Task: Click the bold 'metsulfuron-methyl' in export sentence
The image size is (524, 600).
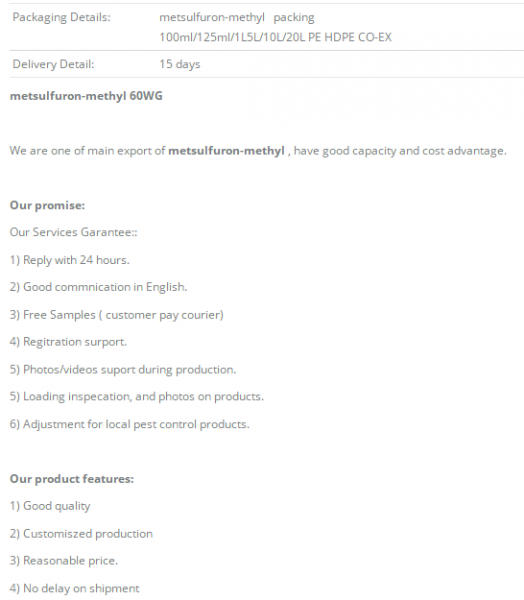Action: point(226,151)
